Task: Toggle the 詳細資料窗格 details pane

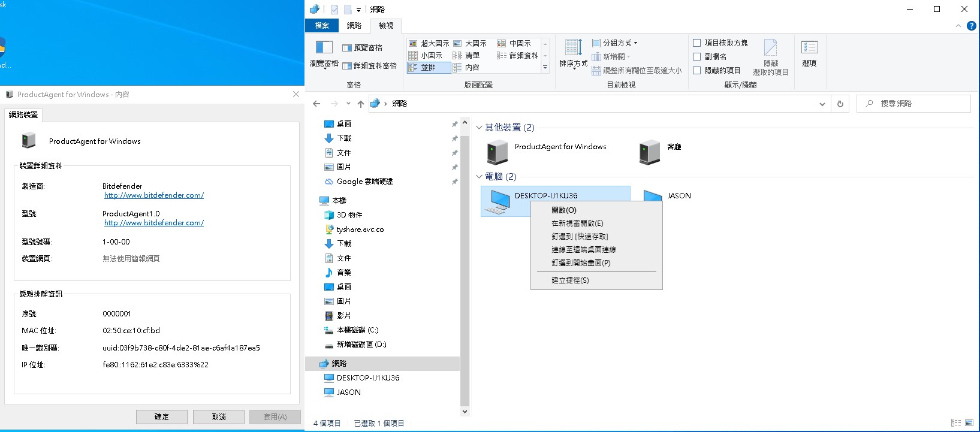Action: tap(369, 66)
